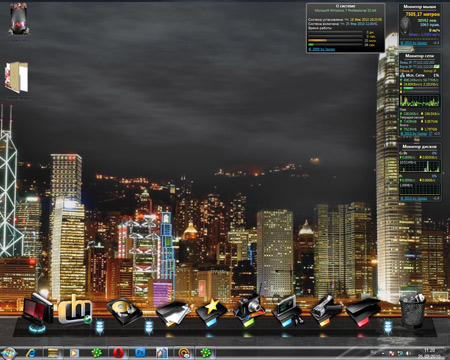
Task: Open the red-striped black folder in dock
Action: click(x=363, y=312)
